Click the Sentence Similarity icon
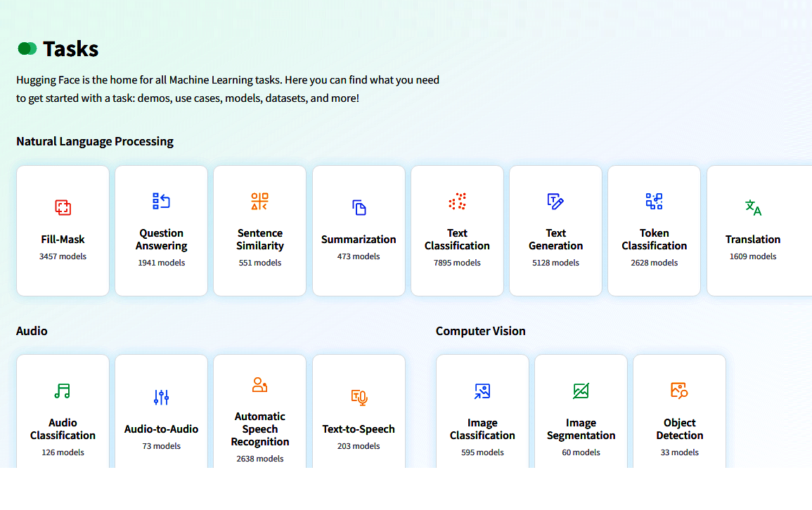Viewport: 812px width, 510px height. [x=260, y=202]
